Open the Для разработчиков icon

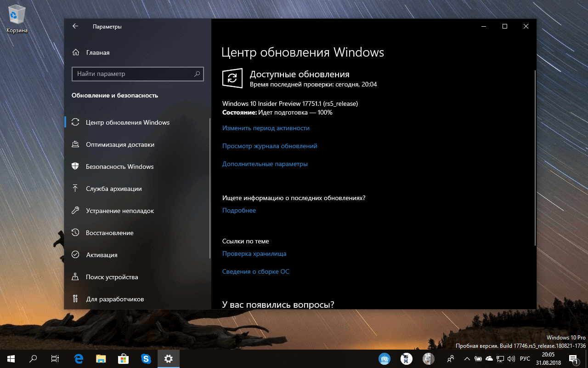(x=75, y=299)
